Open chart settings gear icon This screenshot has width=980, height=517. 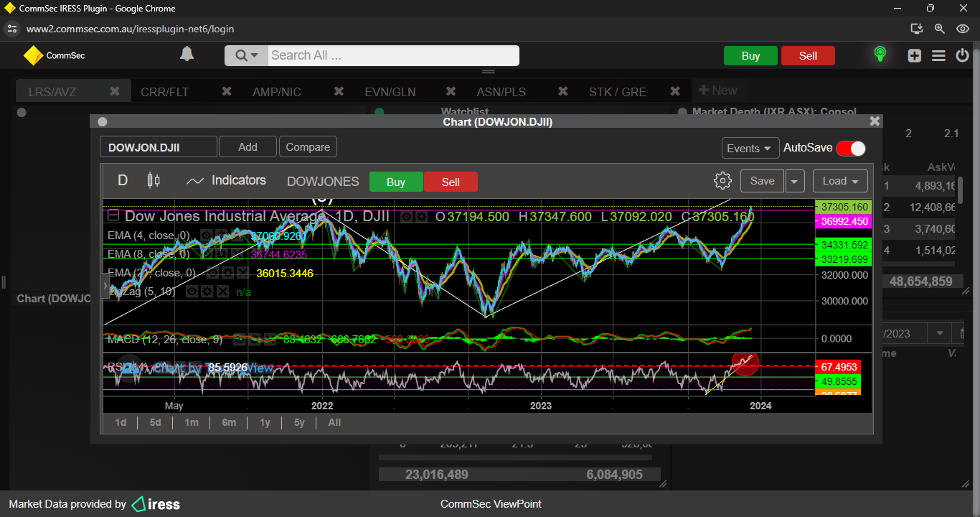point(722,180)
